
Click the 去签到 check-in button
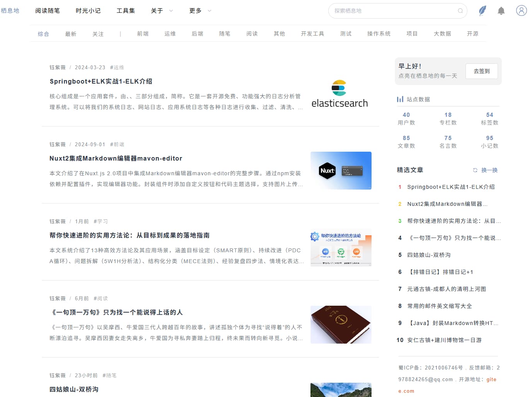click(x=481, y=71)
